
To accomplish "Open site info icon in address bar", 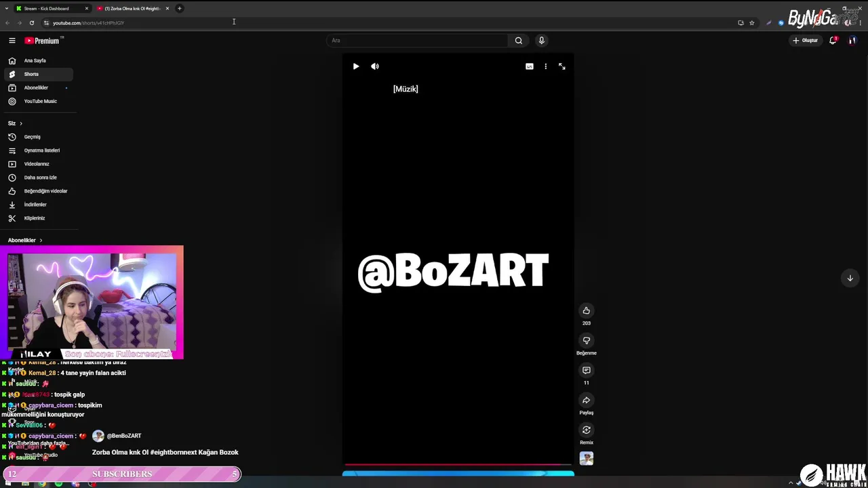I will [x=46, y=23].
